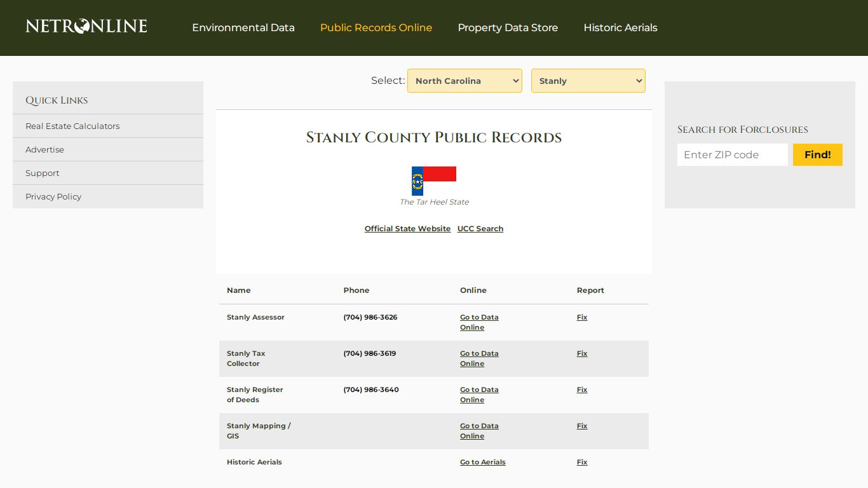The image size is (868, 488).
Task: Open the Historic Aerials menu
Action: (620, 28)
